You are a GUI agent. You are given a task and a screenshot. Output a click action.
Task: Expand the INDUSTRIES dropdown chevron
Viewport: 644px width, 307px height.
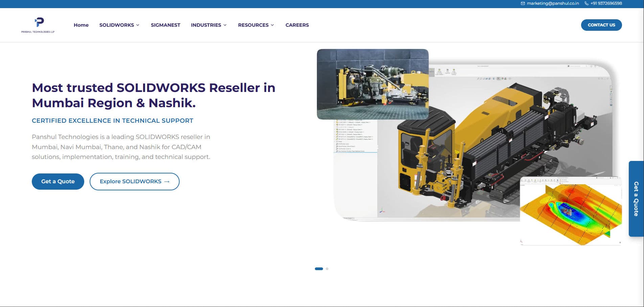pyautogui.click(x=225, y=25)
